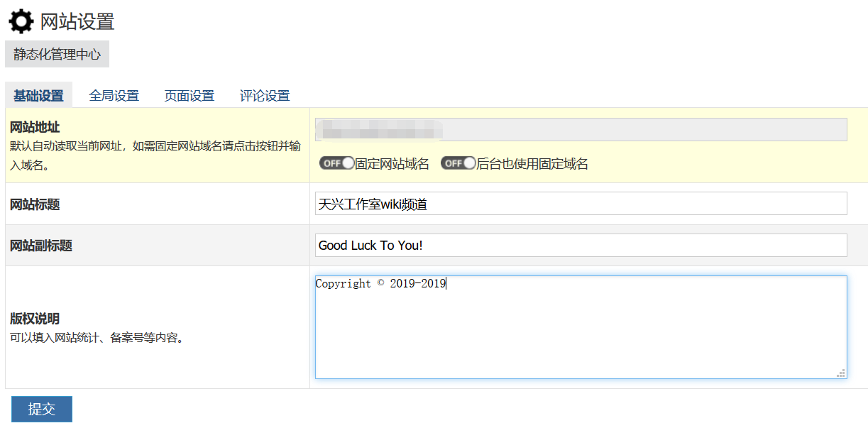Click the 网站地址 label text

pyautogui.click(x=35, y=128)
